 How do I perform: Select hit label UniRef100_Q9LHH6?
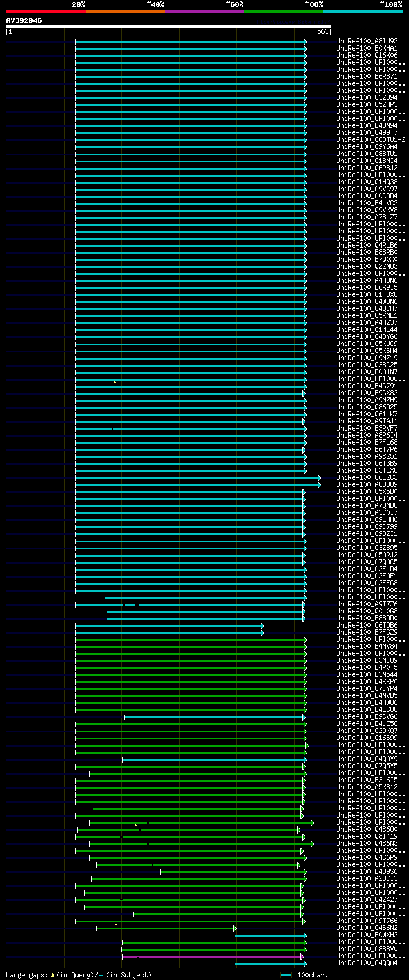(367, 519)
